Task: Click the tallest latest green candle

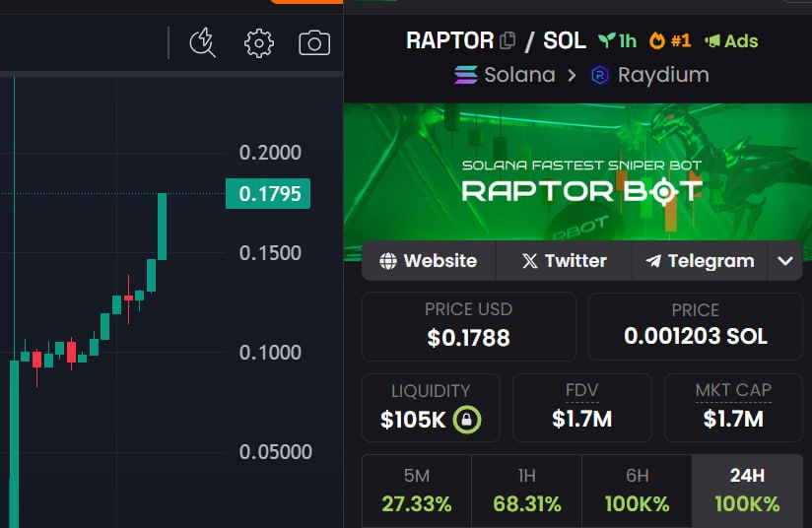Action: (162, 227)
